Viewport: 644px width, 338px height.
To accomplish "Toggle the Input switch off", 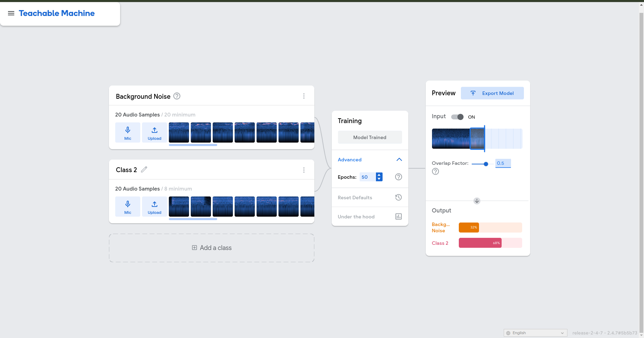I will (457, 117).
